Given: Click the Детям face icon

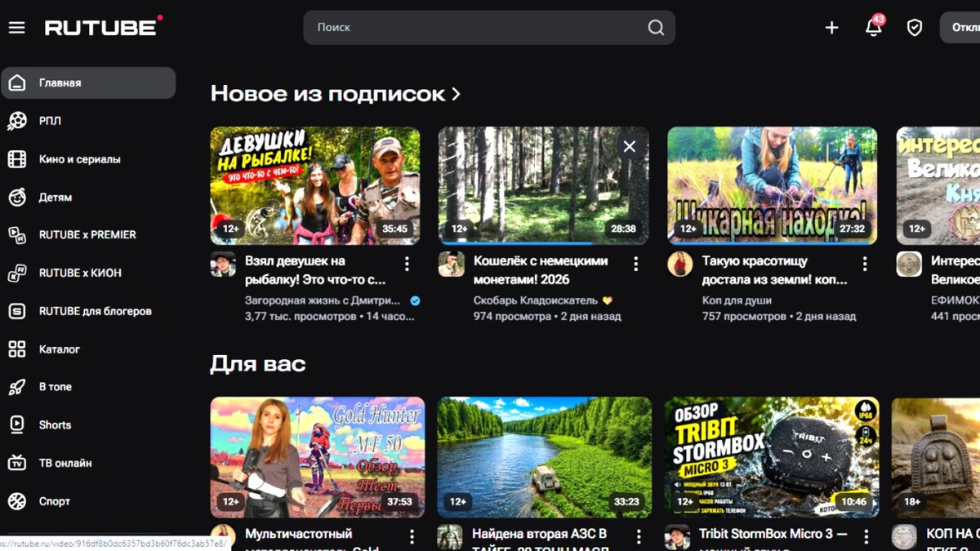Looking at the screenshot, I should (x=17, y=197).
